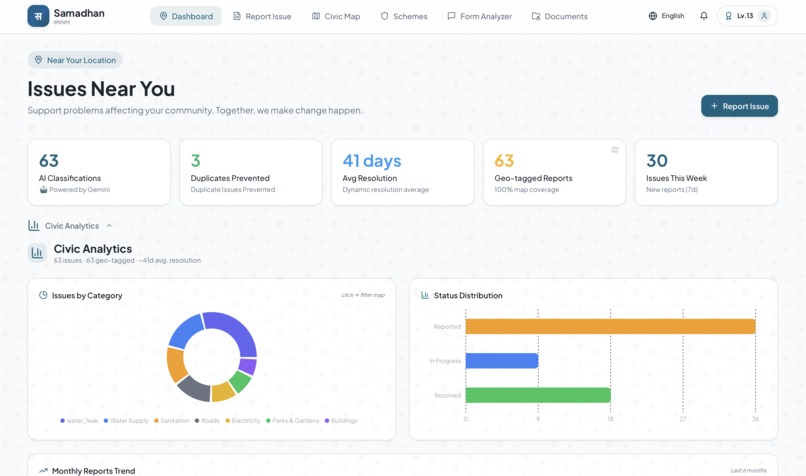Open the Lv.13 profile button
Image resolution: width=806 pixels, height=476 pixels.
(747, 16)
